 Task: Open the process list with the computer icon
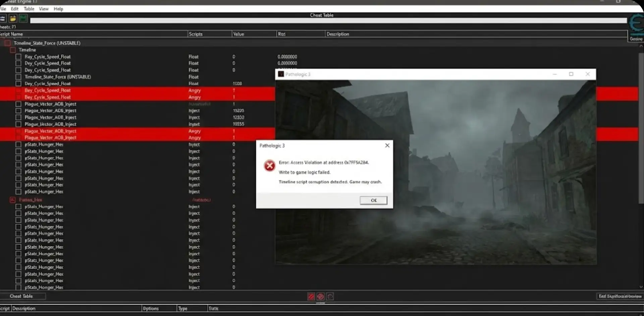[x=3, y=18]
